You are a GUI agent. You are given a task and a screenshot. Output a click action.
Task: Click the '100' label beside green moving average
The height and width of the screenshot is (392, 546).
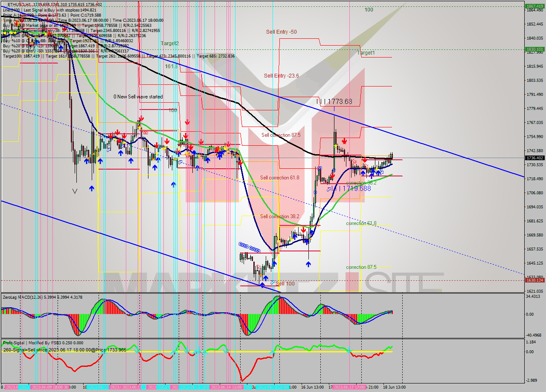point(172,110)
